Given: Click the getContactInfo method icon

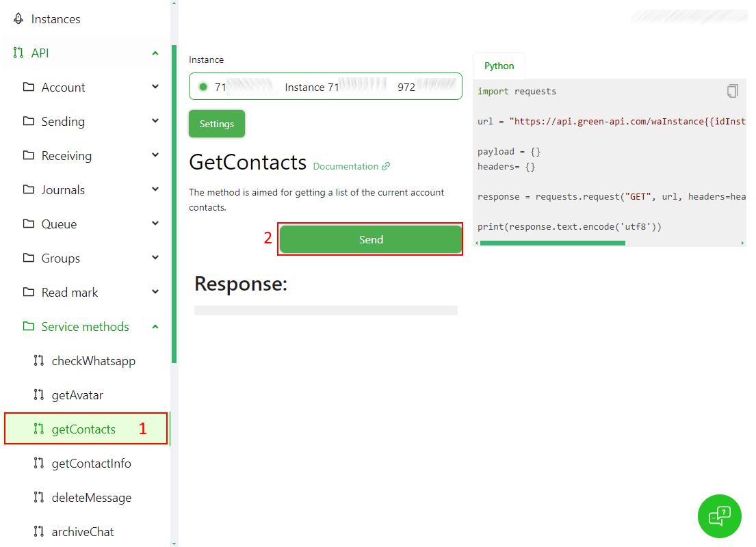Looking at the screenshot, I should pyautogui.click(x=39, y=463).
